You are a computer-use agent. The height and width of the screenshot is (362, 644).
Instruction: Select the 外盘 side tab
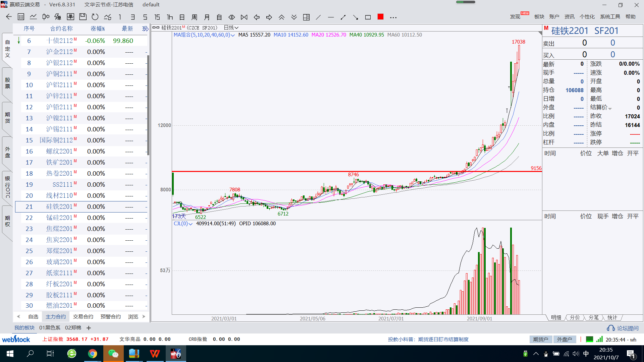coord(7,152)
